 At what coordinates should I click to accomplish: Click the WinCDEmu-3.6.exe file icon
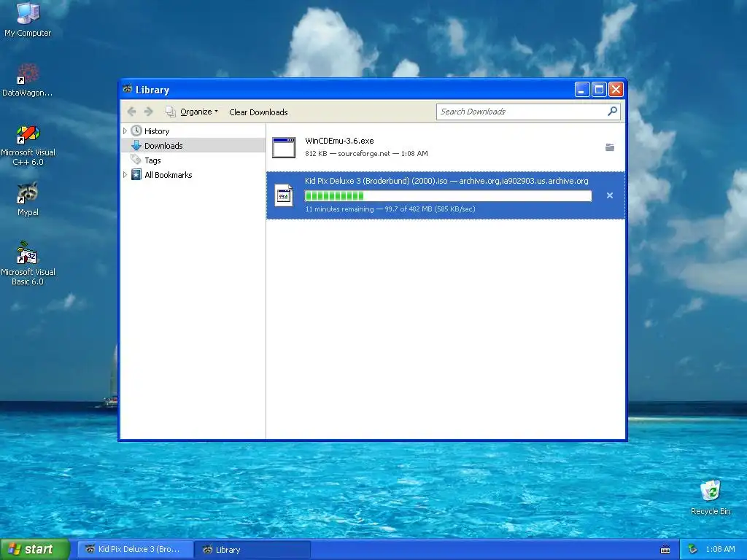pos(284,147)
